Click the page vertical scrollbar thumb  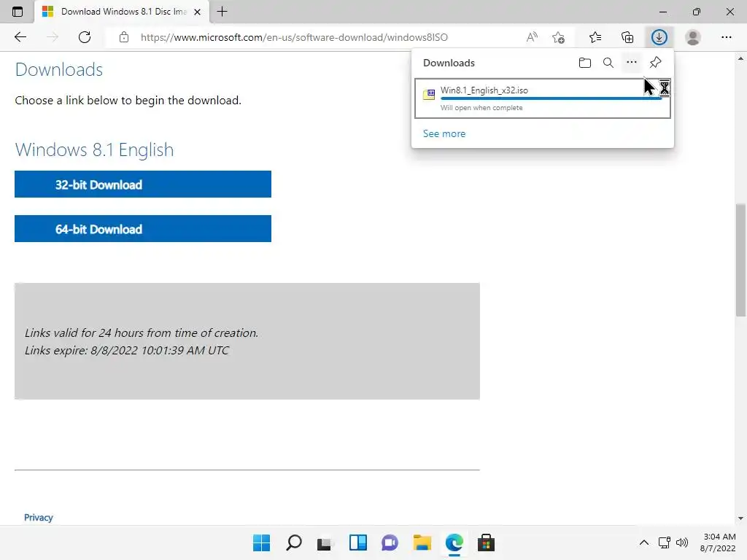(x=740, y=260)
